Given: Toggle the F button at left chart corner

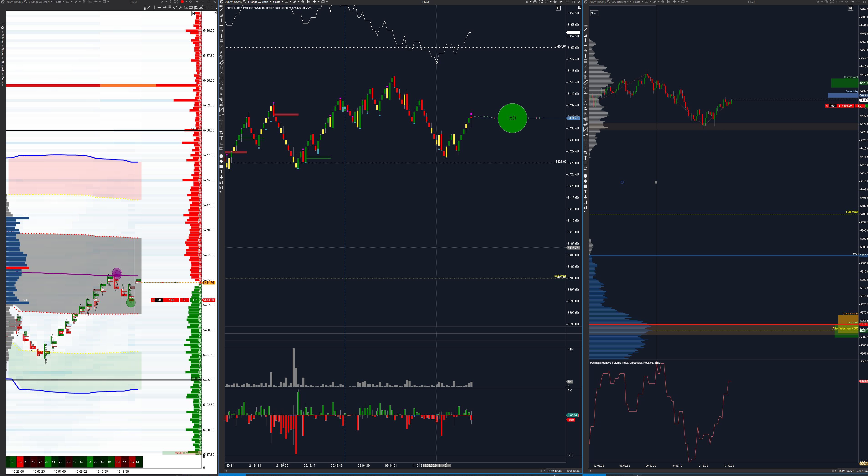Looking at the screenshot, I should [215, 13].
